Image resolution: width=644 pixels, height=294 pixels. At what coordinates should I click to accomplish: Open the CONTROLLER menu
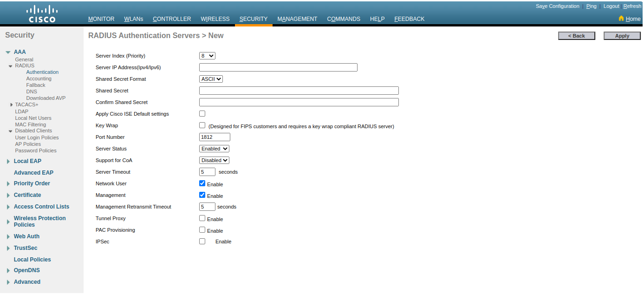(x=172, y=19)
